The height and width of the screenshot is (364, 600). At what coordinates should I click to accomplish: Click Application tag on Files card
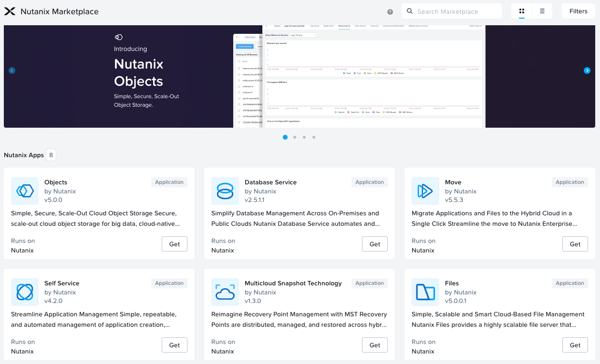point(570,283)
